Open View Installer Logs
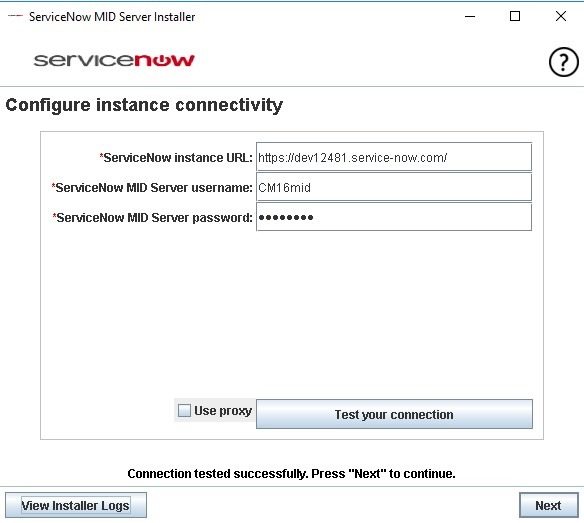Screen dimensions: 584x523 pos(76,505)
